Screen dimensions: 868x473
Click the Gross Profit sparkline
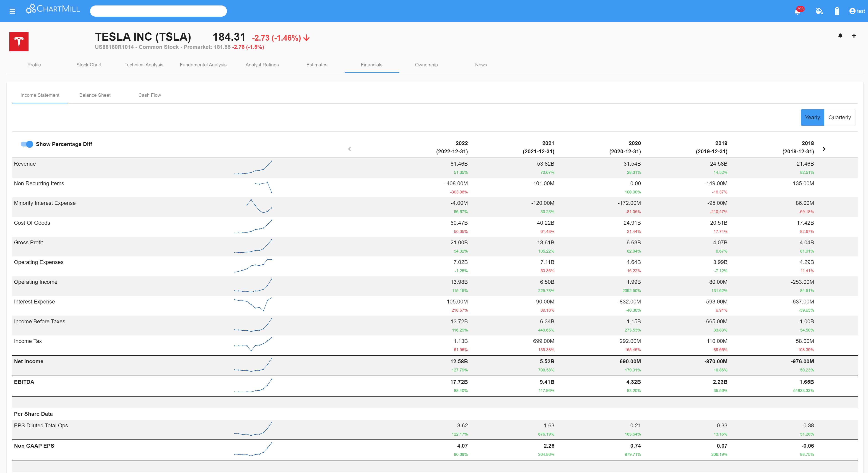pos(253,246)
